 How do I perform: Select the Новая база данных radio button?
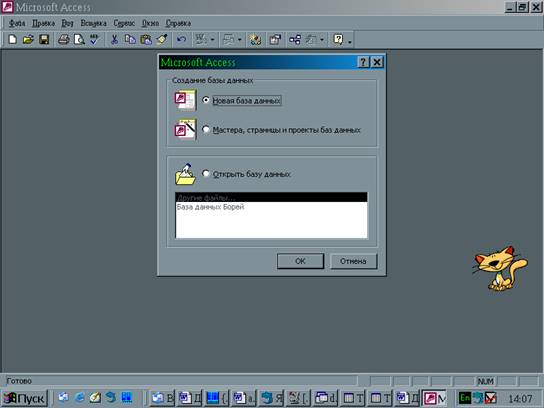(x=206, y=100)
